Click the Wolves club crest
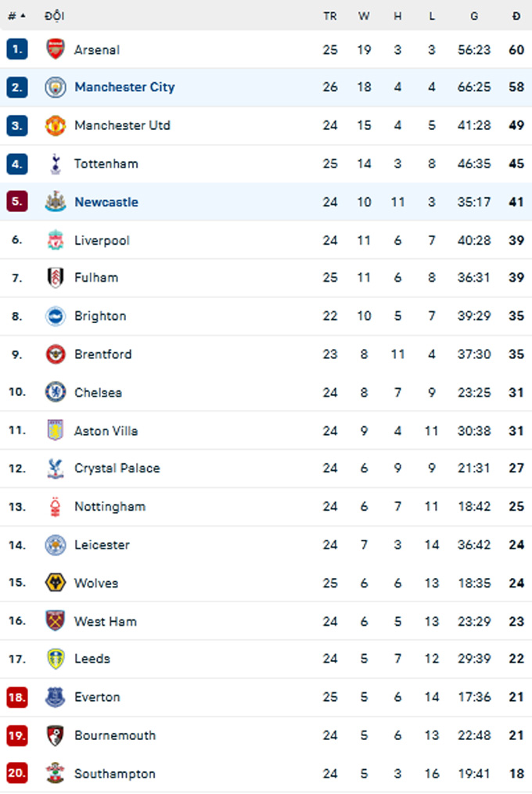Image resolution: width=532 pixels, height=794 pixels. [56, 583]
